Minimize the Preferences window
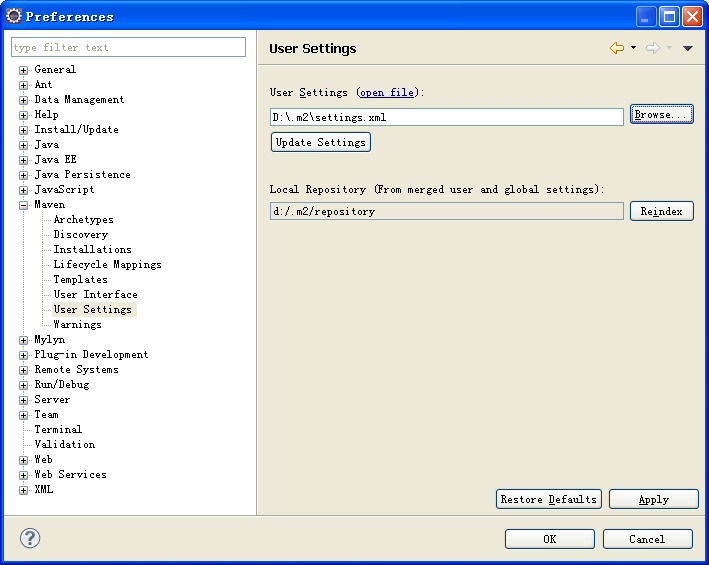 pos(646,17)
